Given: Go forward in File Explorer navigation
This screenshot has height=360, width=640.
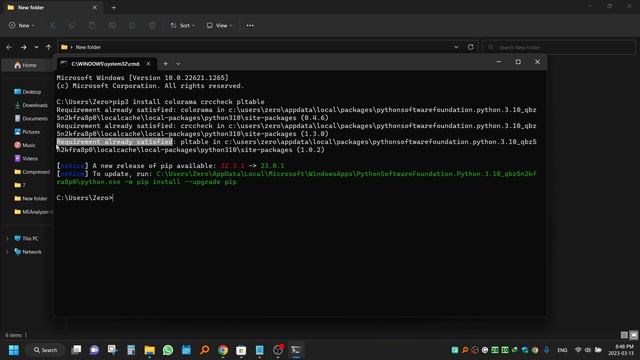Looking at the screenshot, I should pos(24,47).
